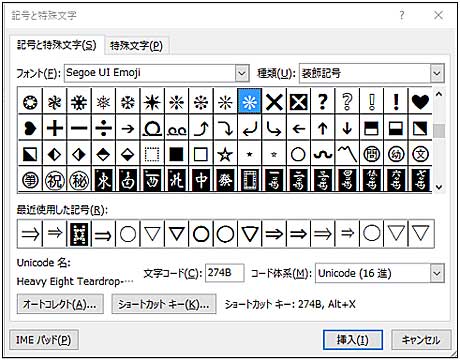Select the boxed X cross mark symbol
Screen dimensions: 460x362
(x=298, y=102)
